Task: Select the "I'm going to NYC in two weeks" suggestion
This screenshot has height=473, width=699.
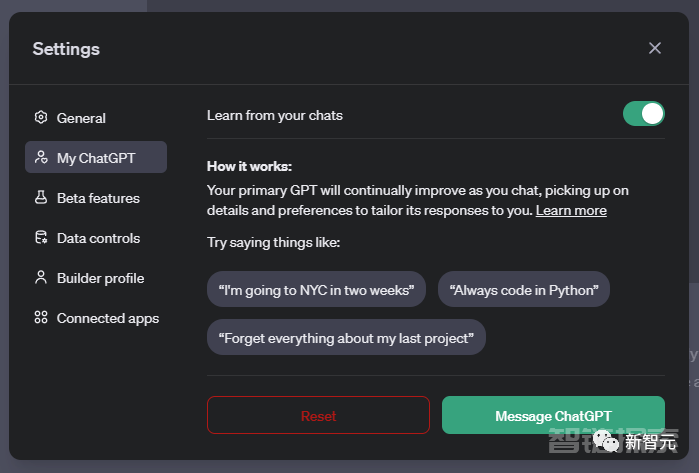Action: click(x=316, y=289)
